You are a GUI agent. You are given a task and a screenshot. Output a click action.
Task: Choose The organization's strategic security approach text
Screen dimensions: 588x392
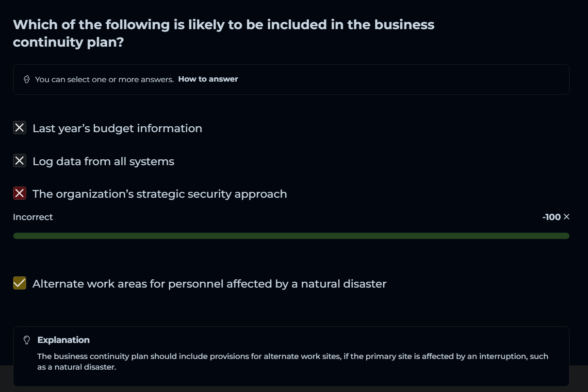160,194
